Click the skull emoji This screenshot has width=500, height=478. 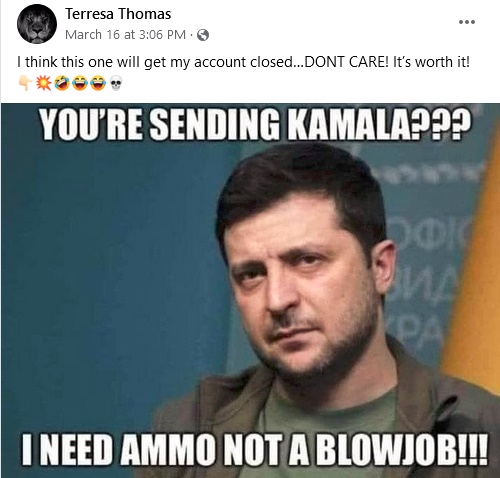[116, 83]
